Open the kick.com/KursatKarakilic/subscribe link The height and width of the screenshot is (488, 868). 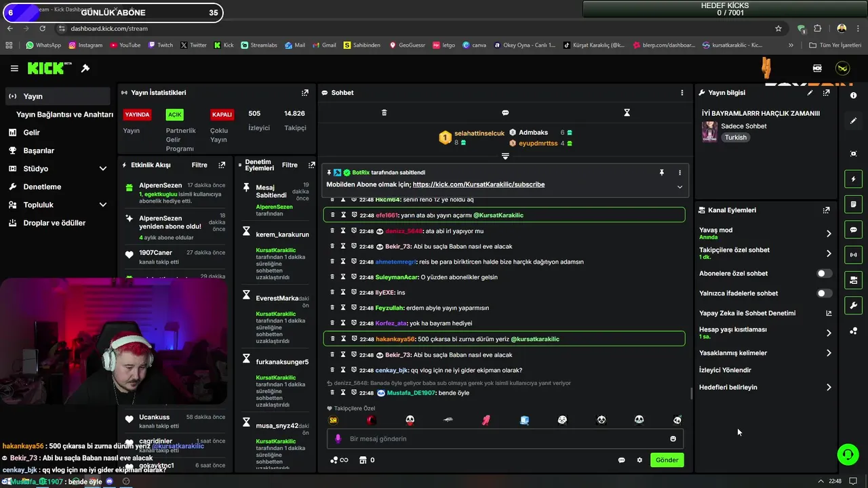478,184
